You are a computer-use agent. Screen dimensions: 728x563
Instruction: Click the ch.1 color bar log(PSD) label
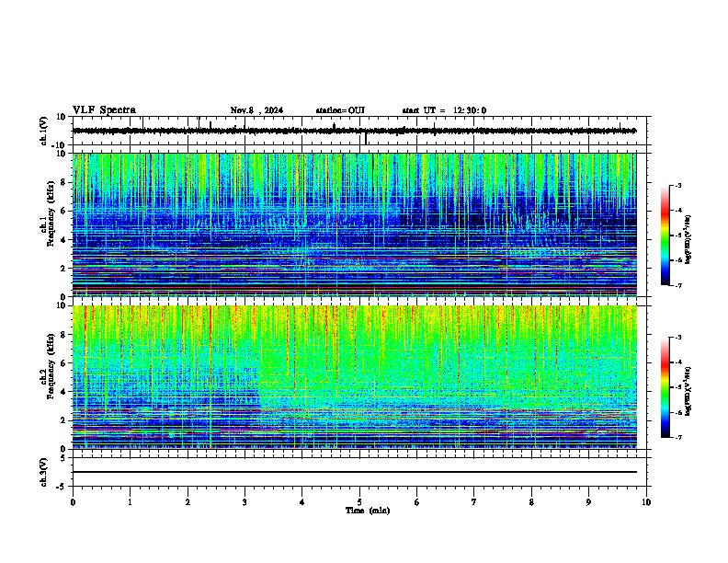click(x=688, y=239)
